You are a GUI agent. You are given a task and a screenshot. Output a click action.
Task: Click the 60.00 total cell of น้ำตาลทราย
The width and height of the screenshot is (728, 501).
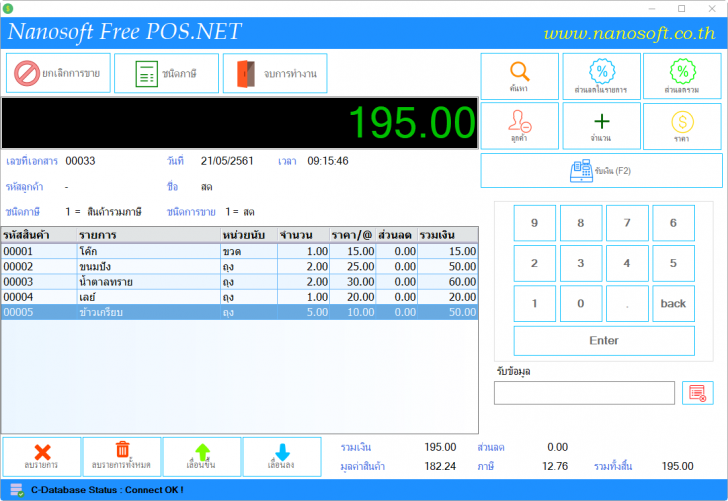pyautogui.click(x=448, y=282)
